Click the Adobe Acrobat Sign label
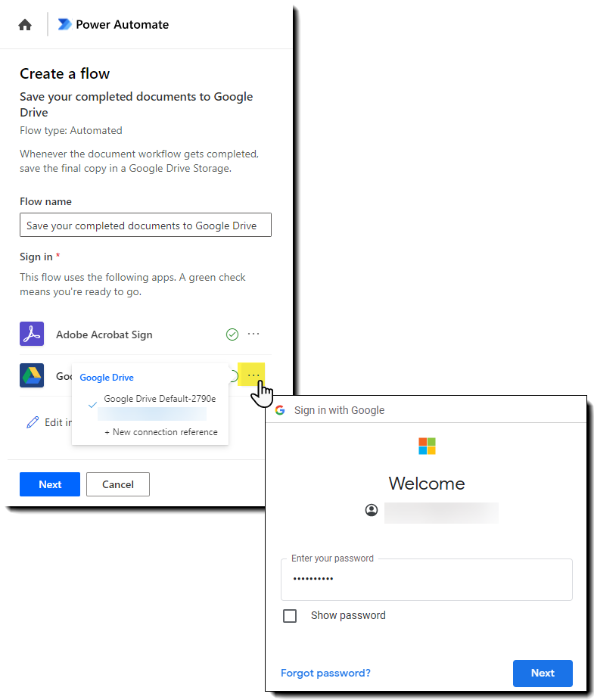The width and height of the screenshot is (594, 700). click(x=104, y=334)
